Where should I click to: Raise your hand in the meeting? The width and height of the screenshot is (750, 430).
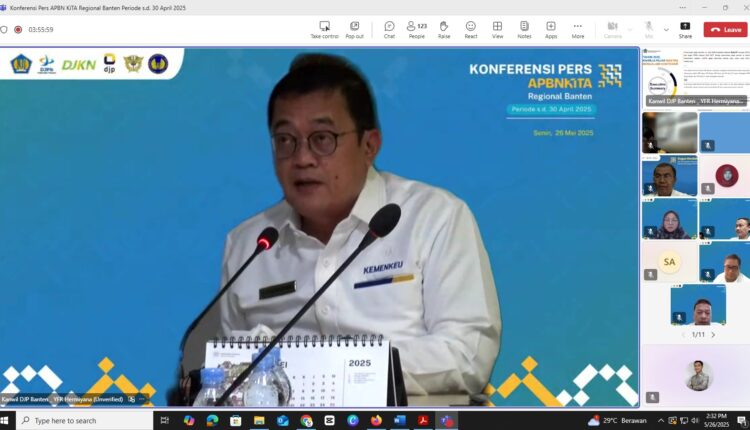[x=444, y=29]
